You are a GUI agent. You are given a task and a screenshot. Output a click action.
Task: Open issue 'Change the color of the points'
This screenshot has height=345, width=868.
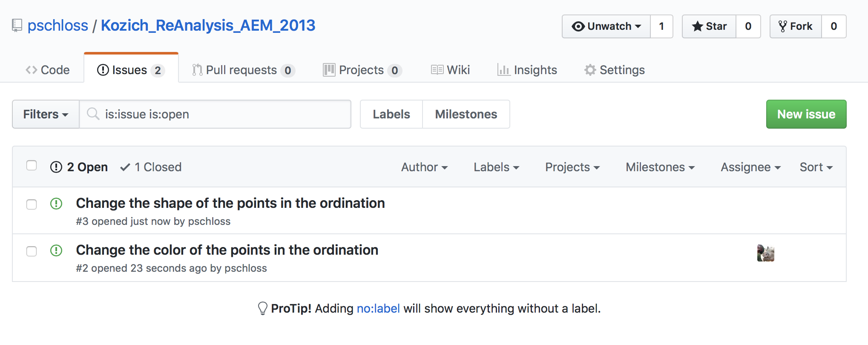[x=227, y=250]
